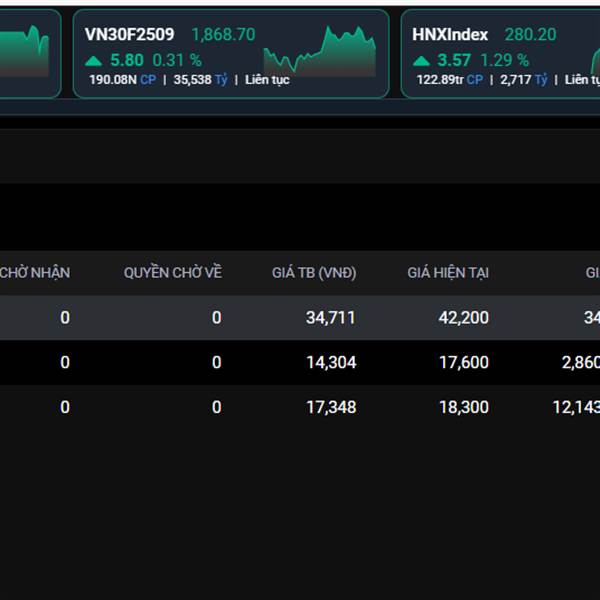Click value cell 2,860 in second row
600x600 pixels.
(580, 362)
